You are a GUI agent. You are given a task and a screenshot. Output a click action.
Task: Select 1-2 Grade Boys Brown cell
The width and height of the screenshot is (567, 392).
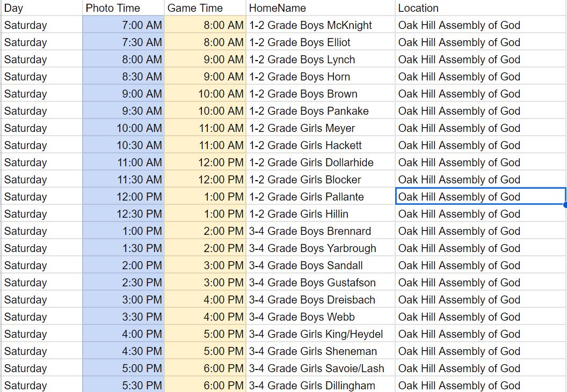[x=321, y=93]
